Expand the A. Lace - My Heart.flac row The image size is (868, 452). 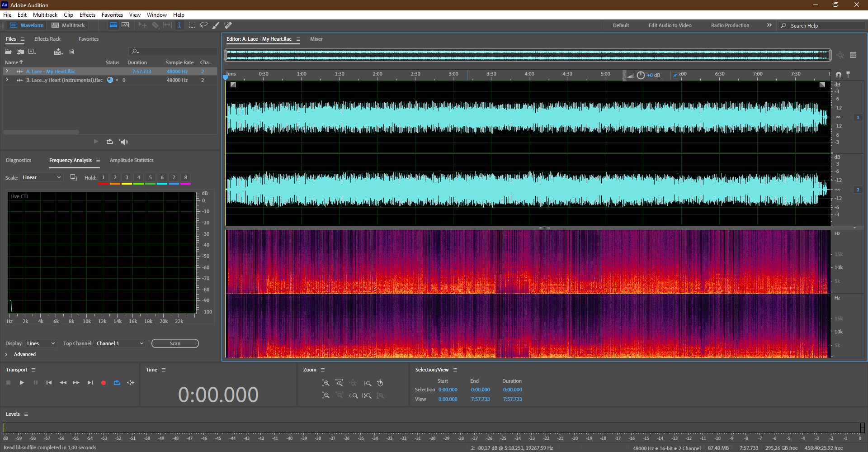click(7, 71)
